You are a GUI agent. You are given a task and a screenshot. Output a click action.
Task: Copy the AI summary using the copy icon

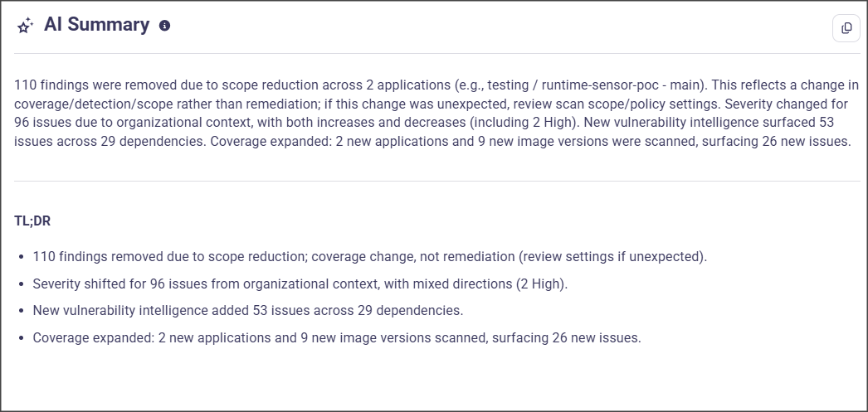tap(846, 28)
